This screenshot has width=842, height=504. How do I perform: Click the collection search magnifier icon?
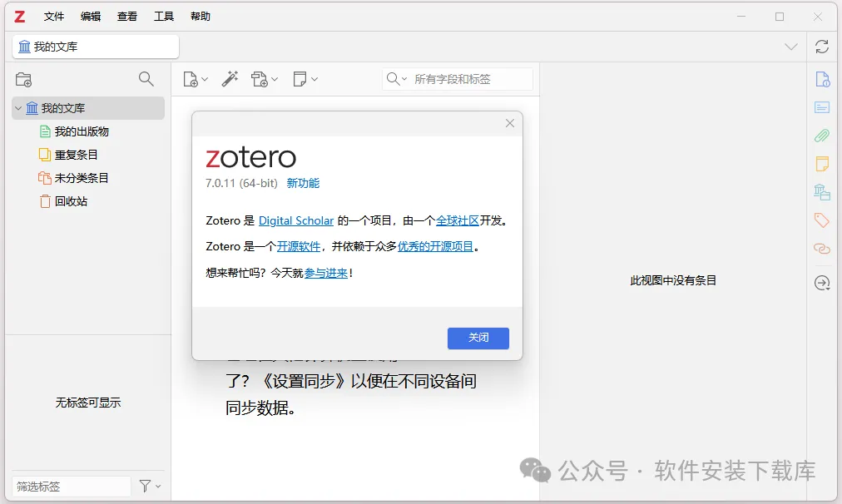click(x=146, y=79)
